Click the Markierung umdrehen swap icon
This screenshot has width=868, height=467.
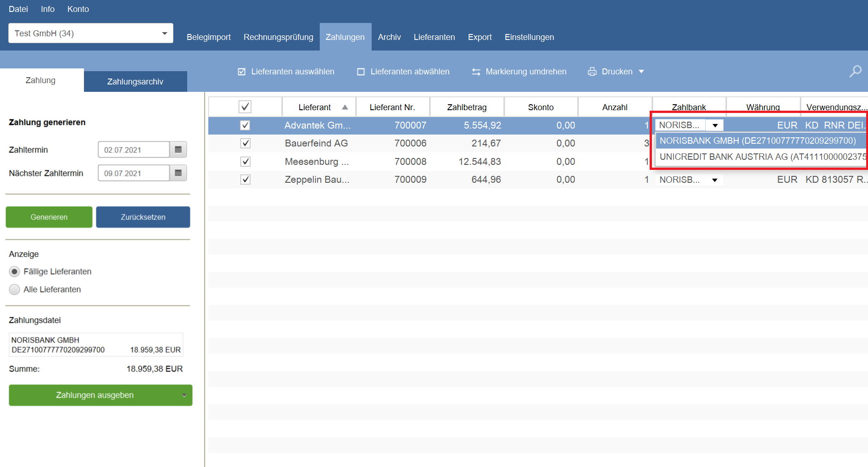(476, 72)
